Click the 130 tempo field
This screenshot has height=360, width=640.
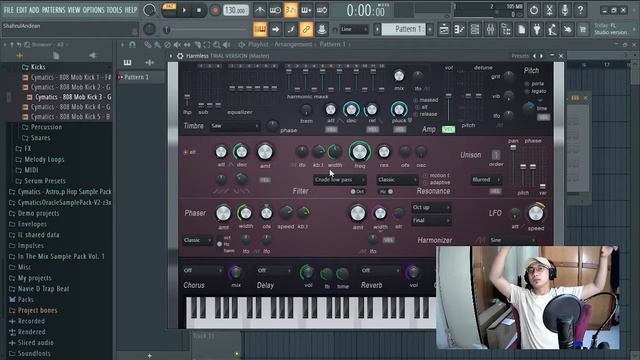click(236, 10)
